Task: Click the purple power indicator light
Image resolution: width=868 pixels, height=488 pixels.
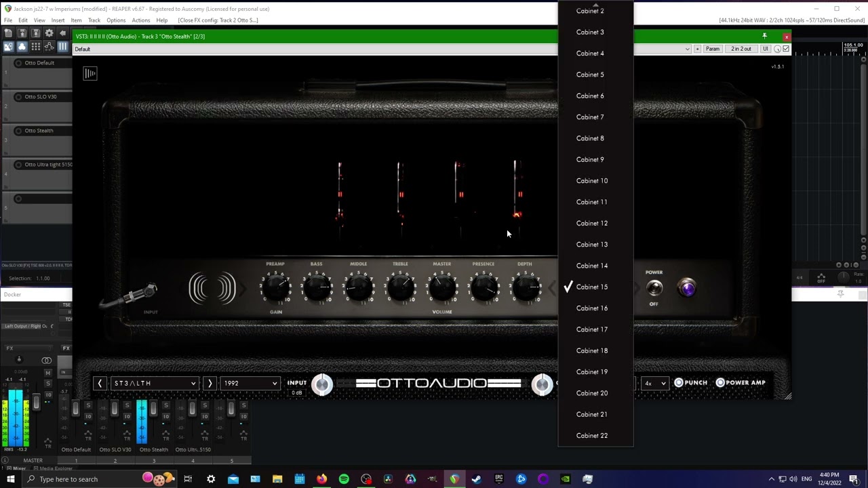Action: (x=687, y=289)
